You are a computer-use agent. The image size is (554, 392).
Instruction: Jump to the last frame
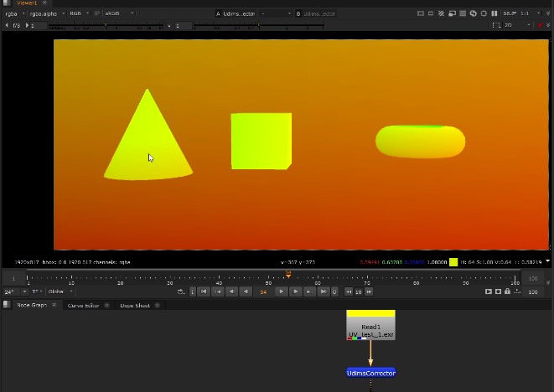point(324,291)
